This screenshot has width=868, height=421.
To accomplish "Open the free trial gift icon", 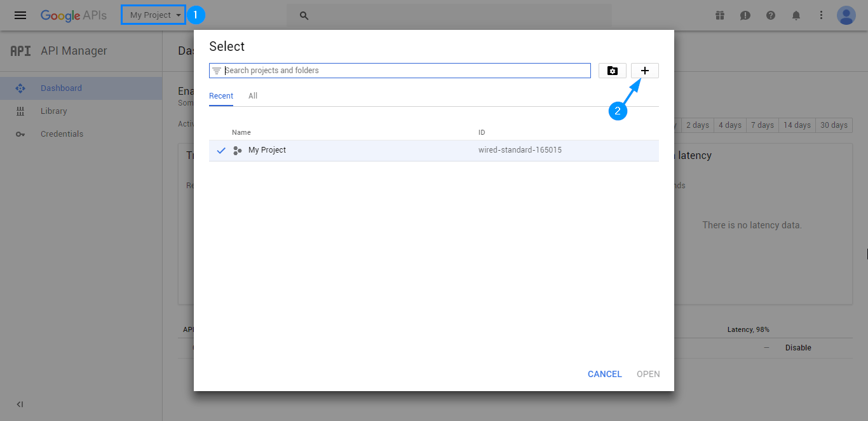I will 720,15.
